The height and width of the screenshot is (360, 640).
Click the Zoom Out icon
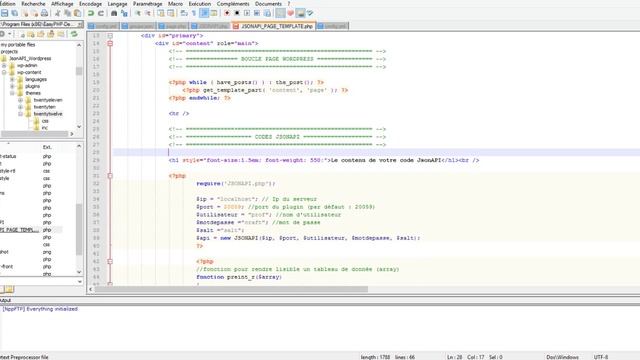tap(147, 13)
